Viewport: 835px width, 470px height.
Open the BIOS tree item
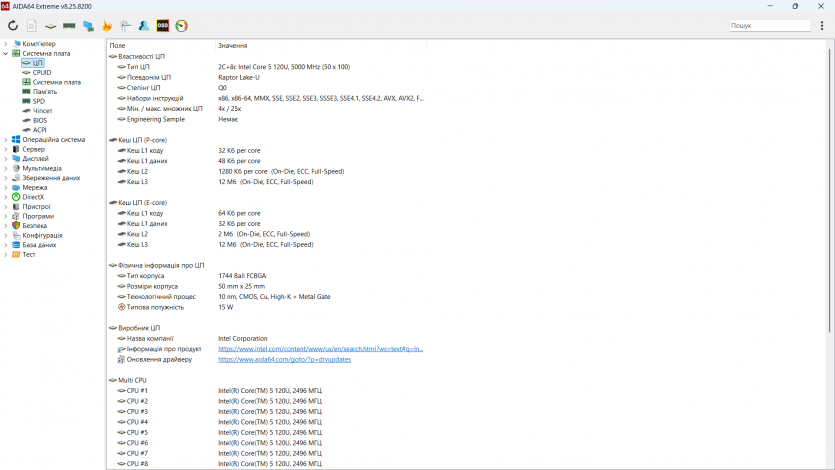[39, 120]
